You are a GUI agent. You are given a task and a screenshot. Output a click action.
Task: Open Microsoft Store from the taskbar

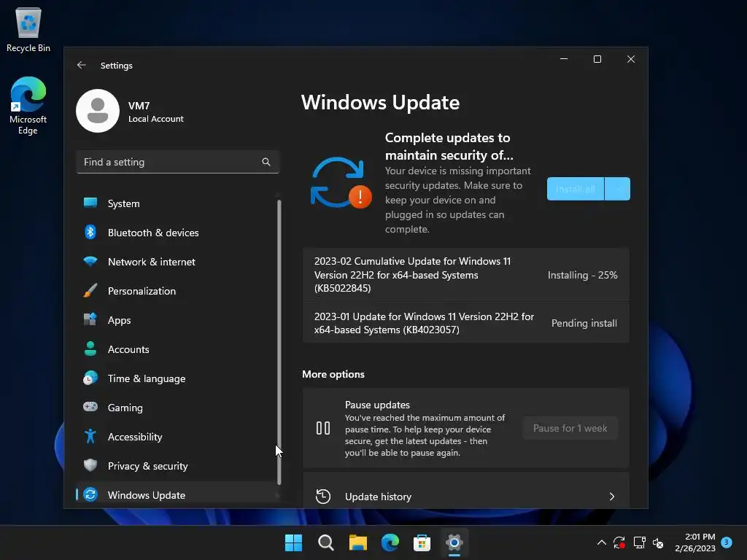[422, 542]
